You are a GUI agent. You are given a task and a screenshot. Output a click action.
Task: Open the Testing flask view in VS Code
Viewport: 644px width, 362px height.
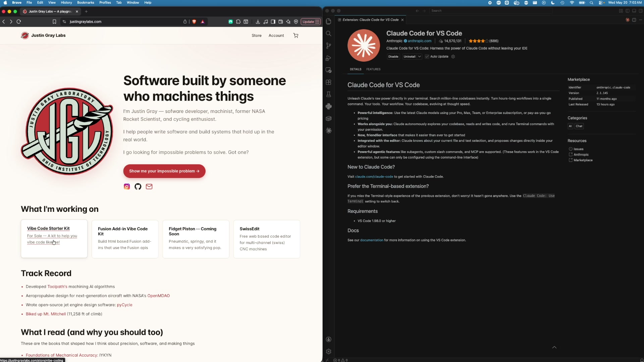pyautogui.click(x=329, y=94)
